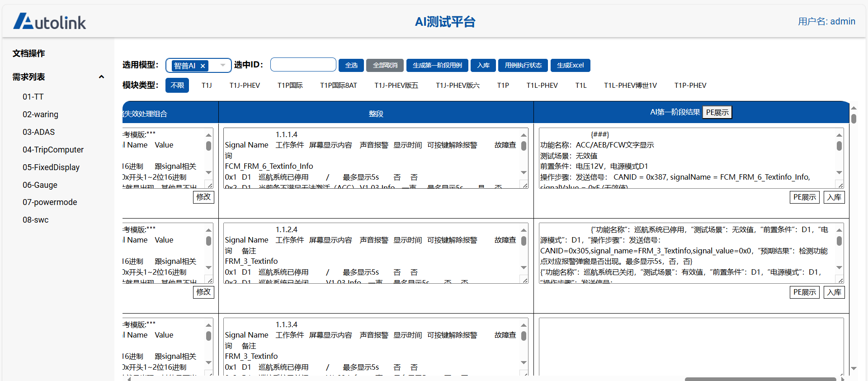This screenshot has height=381, width=868.
Task: Click 生成第一阶段用例 button
Action: pyautogui.click(x=437, y=65)
